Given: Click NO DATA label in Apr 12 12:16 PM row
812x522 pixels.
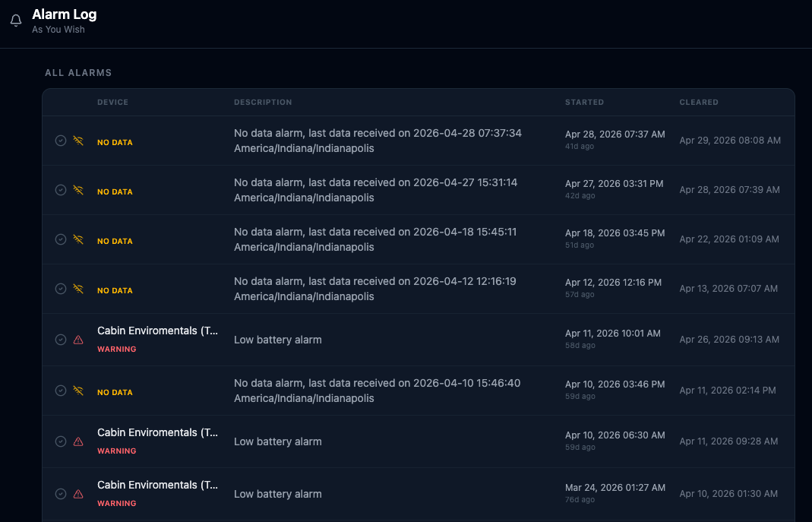Looking at the screenshot, I should click(115, 290).
